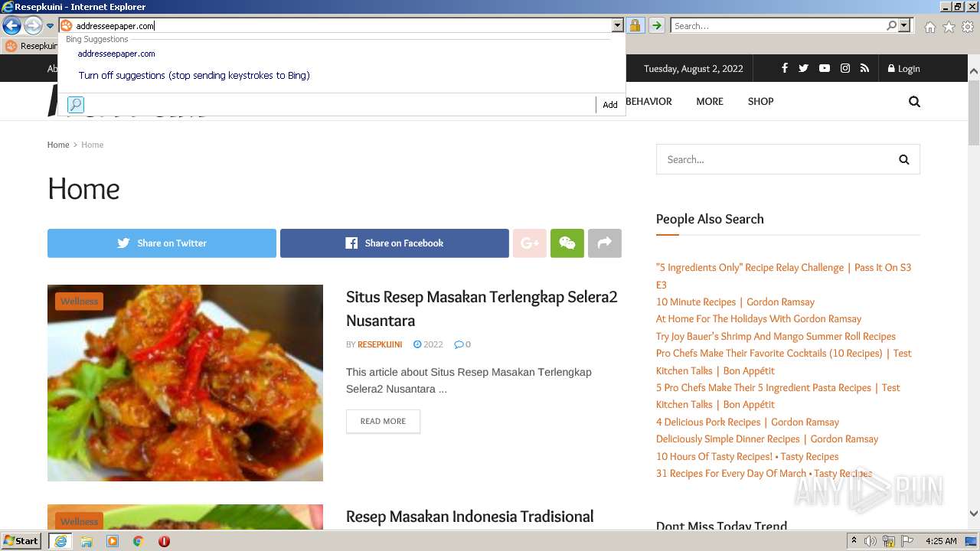The image size is (980, 551).
Task: Click the Add button in suggestion panel
Action: [x=609, y=105]
